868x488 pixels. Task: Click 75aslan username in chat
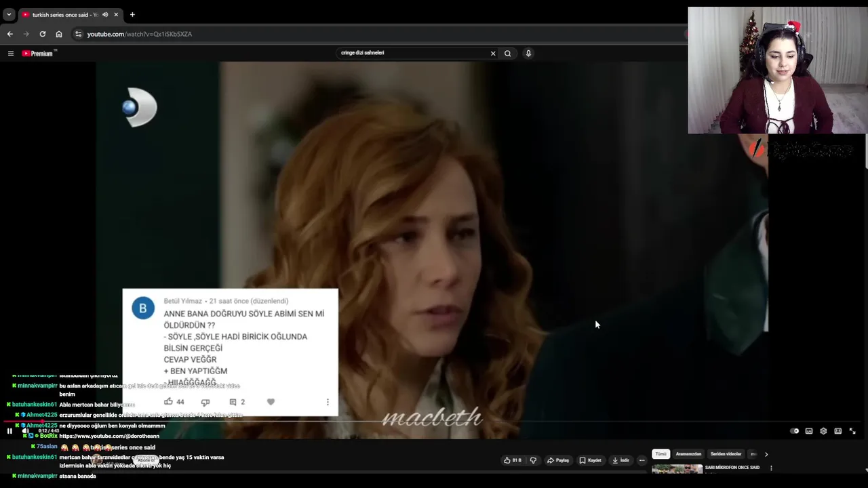click(x=47, y=447)
